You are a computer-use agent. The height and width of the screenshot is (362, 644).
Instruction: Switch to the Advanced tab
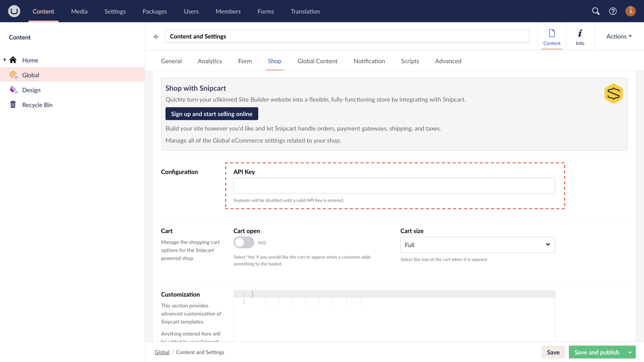tap(448, 61)
